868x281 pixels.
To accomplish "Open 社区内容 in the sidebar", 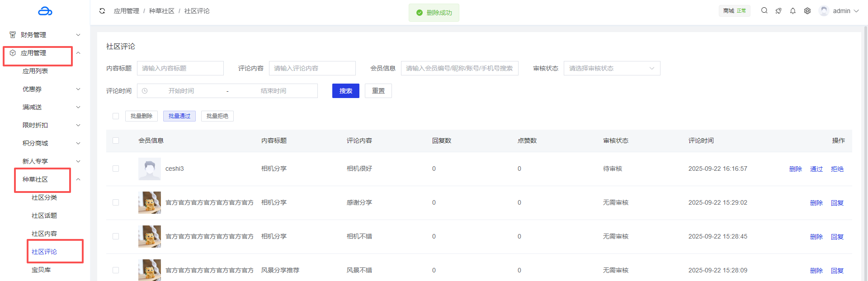I will tap(44, 234).
